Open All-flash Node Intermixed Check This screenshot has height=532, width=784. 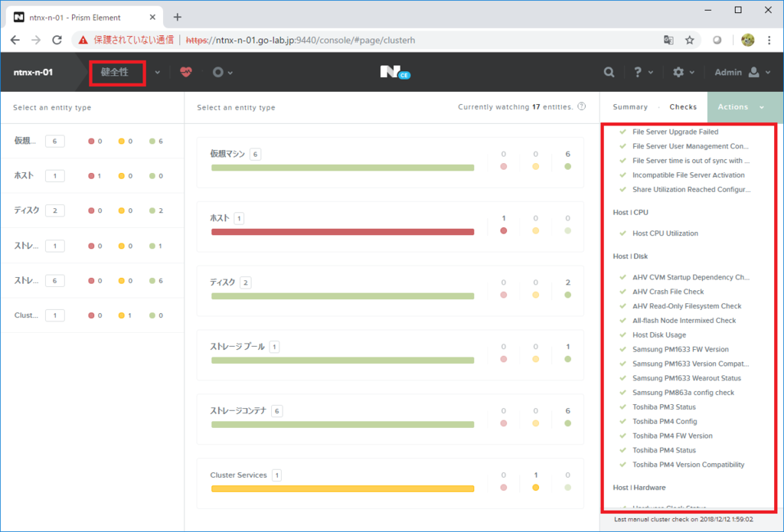tap(684, 321)
